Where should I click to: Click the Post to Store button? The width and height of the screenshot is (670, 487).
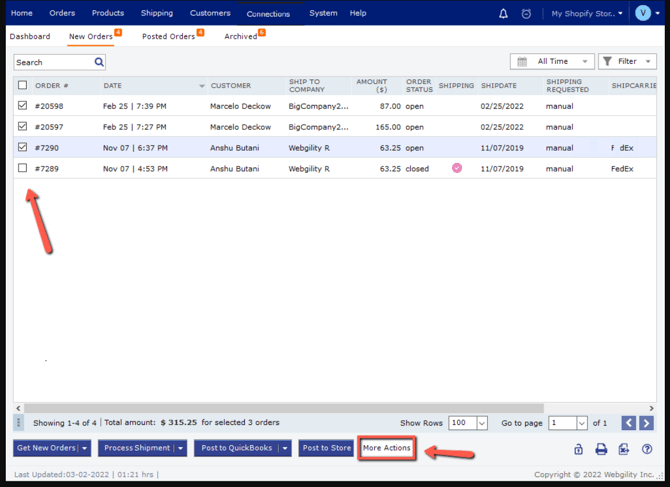pos(327,448)
